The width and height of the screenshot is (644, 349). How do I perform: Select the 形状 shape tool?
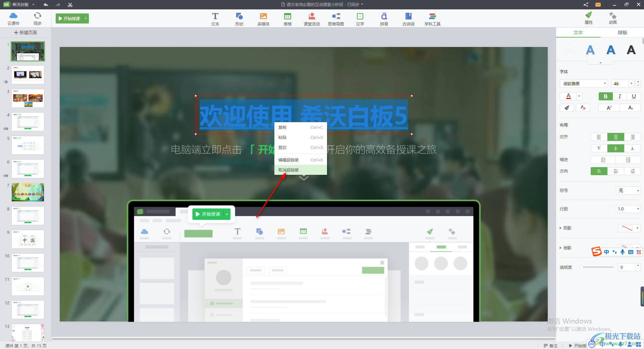pos(239,19)
